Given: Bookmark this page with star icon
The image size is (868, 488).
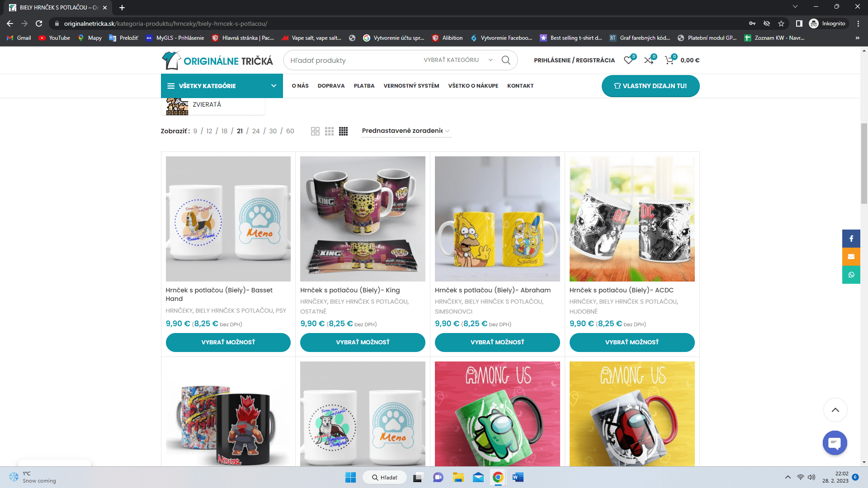Looking at the screenshot, I should [781, 23].
